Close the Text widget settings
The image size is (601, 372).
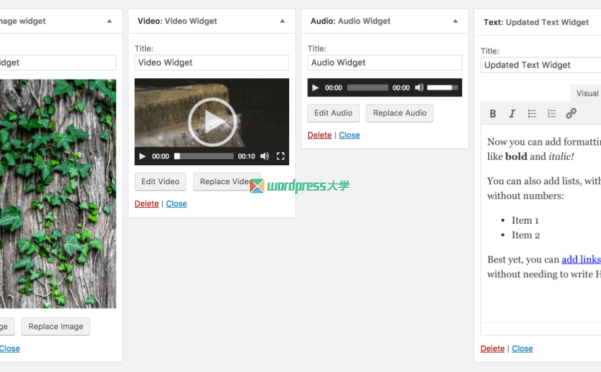[x=522, y=349]
